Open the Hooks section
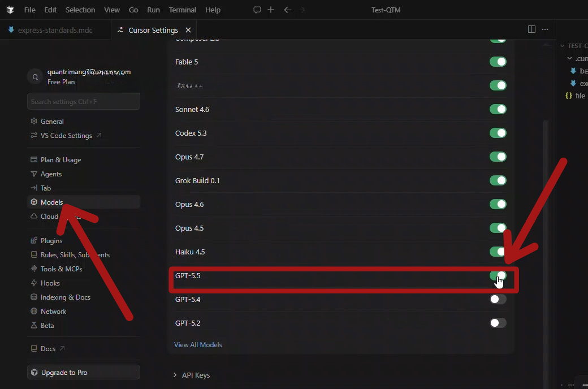Screen dimensions: 588x389 click(50, 283)
